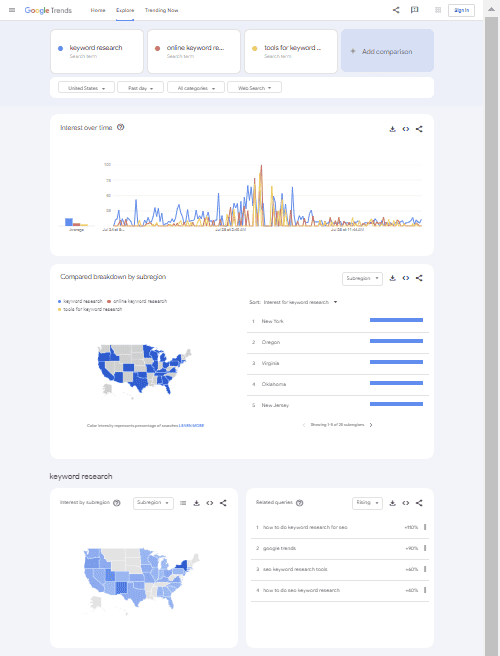Share the Interest over time chart
500x656 pixels.
[419, 129]
